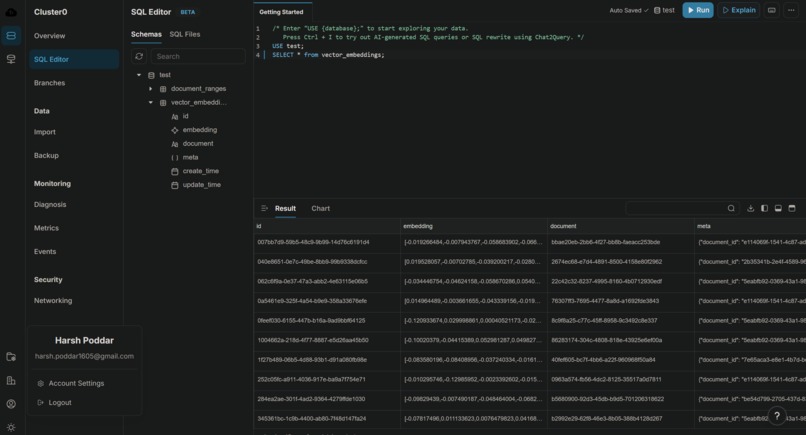
Task: Click the create_time column date icon
Action: [175, 171]
